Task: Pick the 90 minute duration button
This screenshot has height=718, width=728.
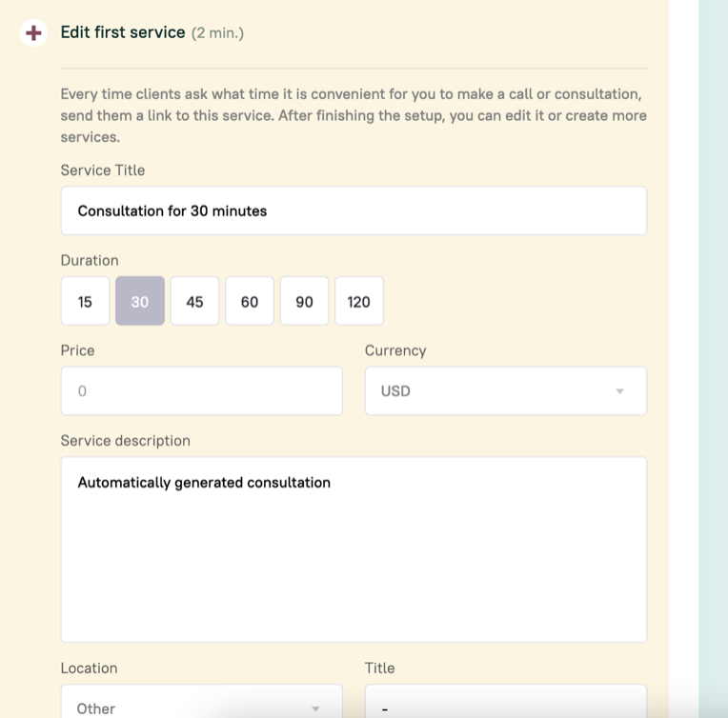Action: click(x=304, y=301)
